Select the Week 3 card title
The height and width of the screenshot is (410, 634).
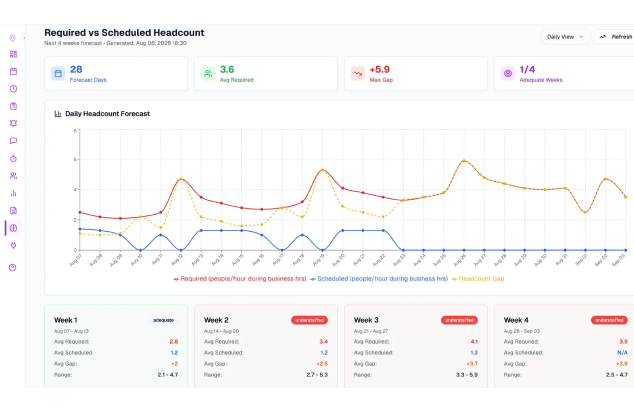click(x=366, y=320)
